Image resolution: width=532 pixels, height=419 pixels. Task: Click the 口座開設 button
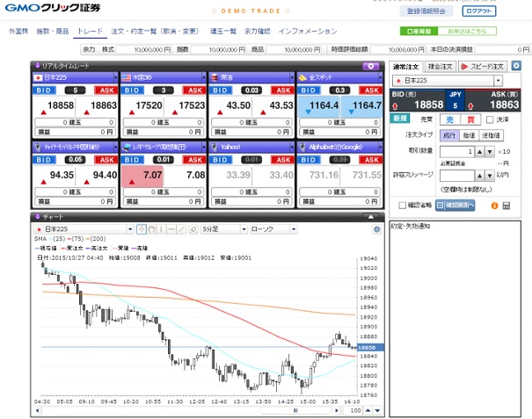point(419,32)
